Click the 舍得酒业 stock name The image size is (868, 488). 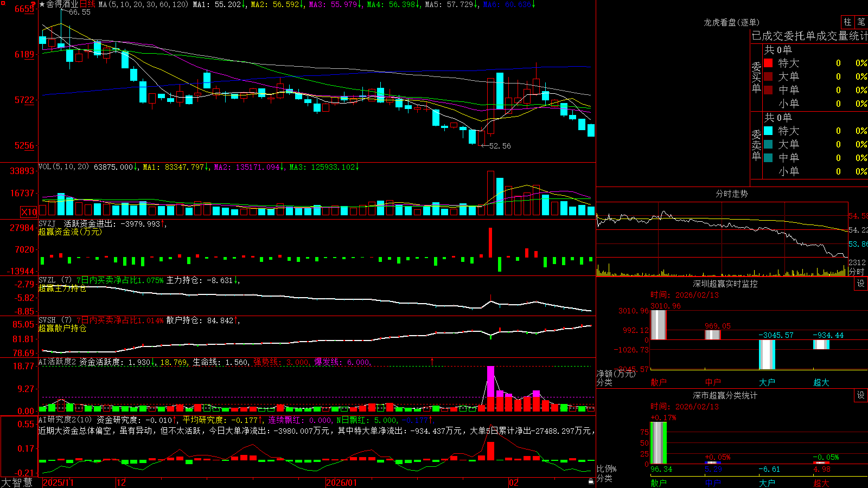pyautogui.click(x=62, y=4)
